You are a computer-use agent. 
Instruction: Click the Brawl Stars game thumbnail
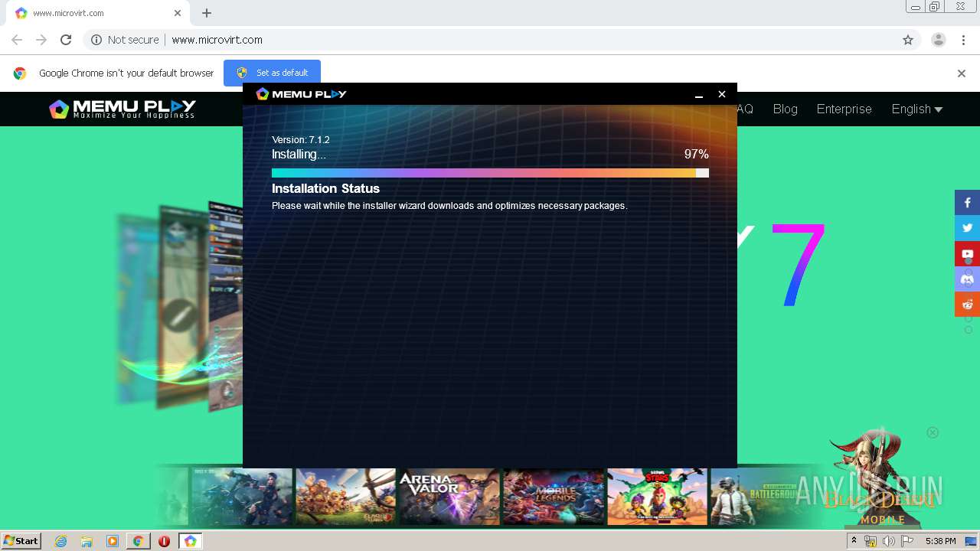[x=657, y=497]
